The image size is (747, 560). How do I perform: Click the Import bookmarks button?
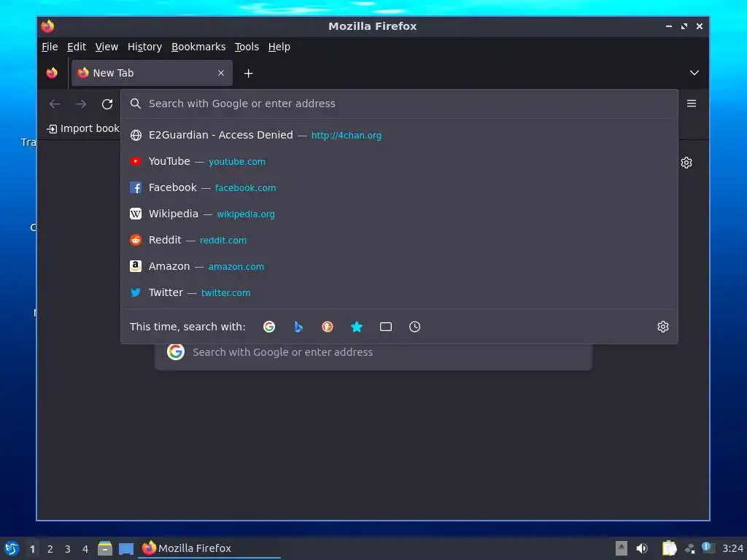(x=83, y=128)
